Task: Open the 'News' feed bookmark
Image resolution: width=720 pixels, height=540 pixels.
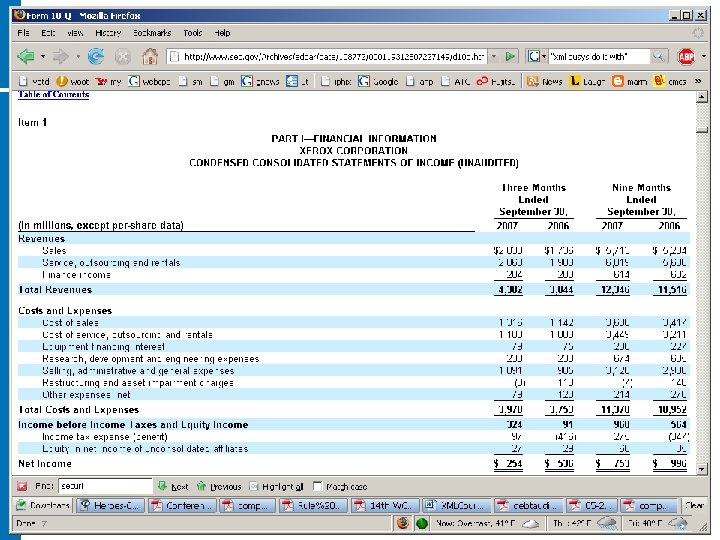Action: pyautogui.click(x=545, y=81)
